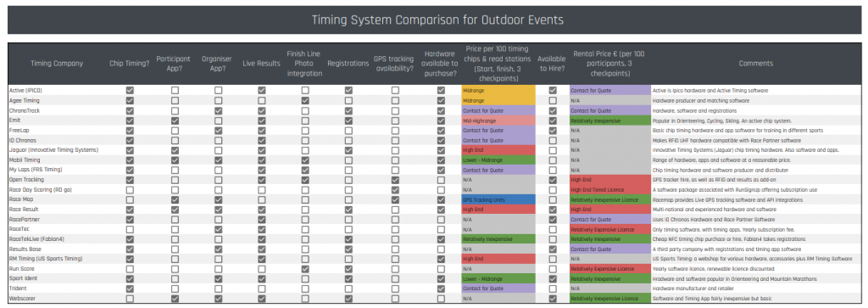Screen dimensions: 868x308
Task: Toggle GPS tracking checkbox for Race Day Scoring
Action: click(395, 189)
